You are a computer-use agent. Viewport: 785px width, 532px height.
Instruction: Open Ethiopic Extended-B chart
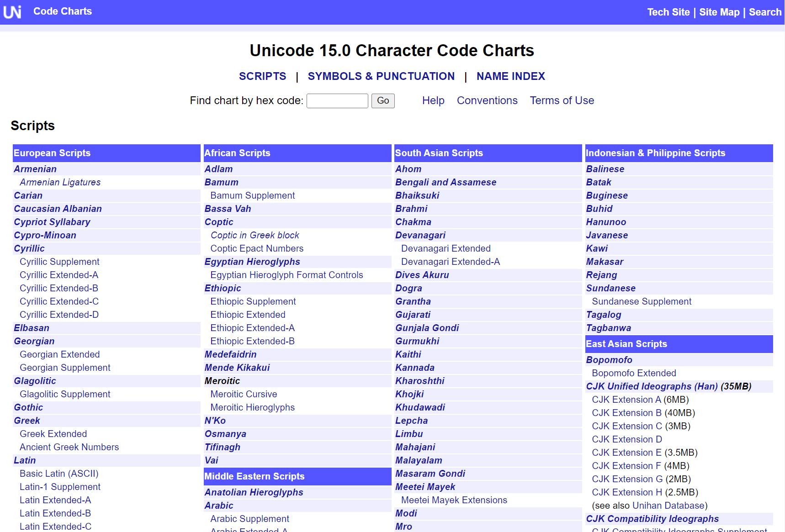(252, 341)
